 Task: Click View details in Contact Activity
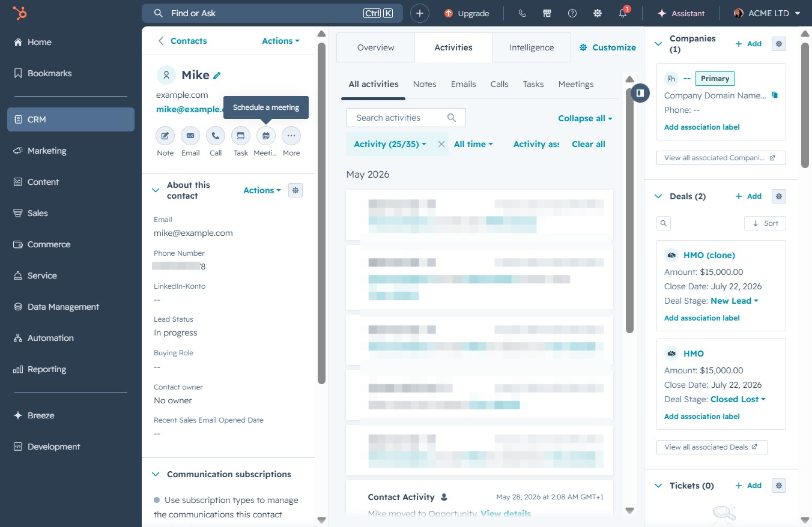pyautogui.click(x=506, y=513)
